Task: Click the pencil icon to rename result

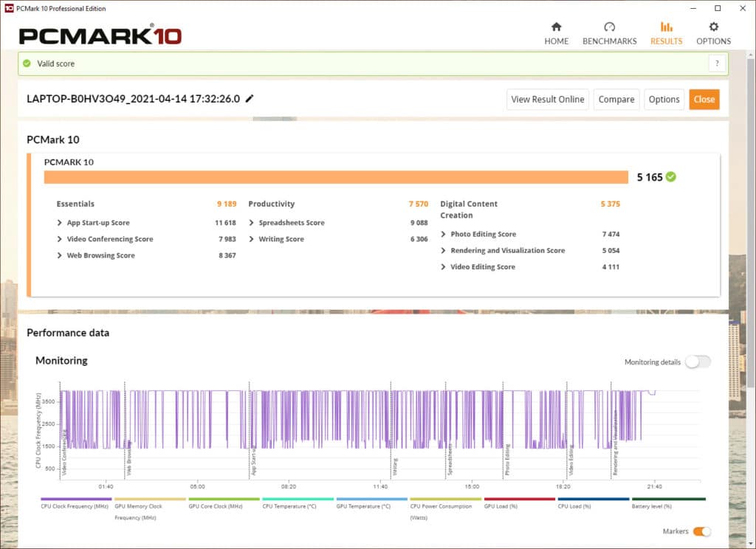Action: 250,99
